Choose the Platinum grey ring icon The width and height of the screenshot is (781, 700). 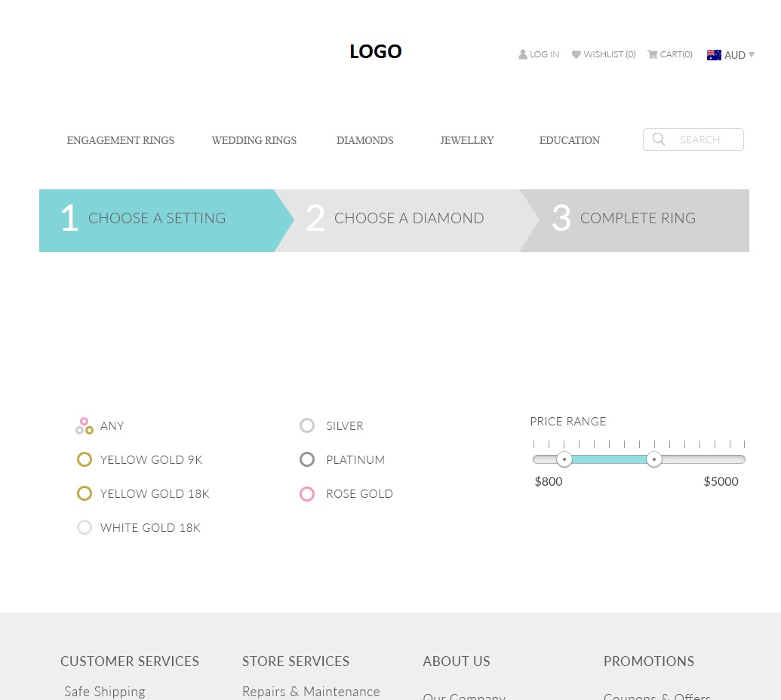coord(307,460)
